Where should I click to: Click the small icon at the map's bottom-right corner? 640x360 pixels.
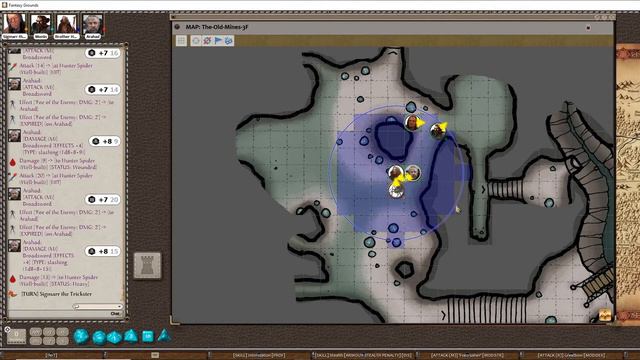click(605, 316)
